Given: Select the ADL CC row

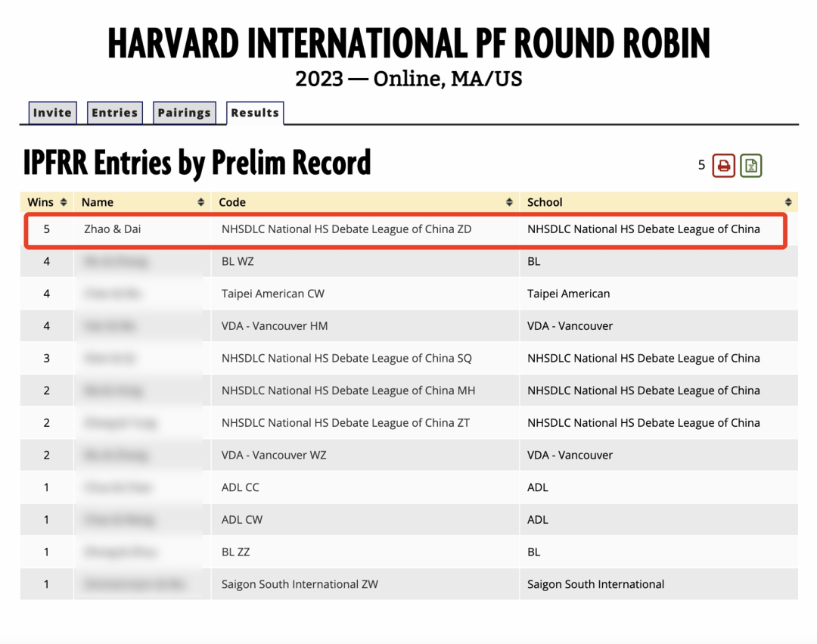Looking at the screenshot, I should [x=409, y=487].
